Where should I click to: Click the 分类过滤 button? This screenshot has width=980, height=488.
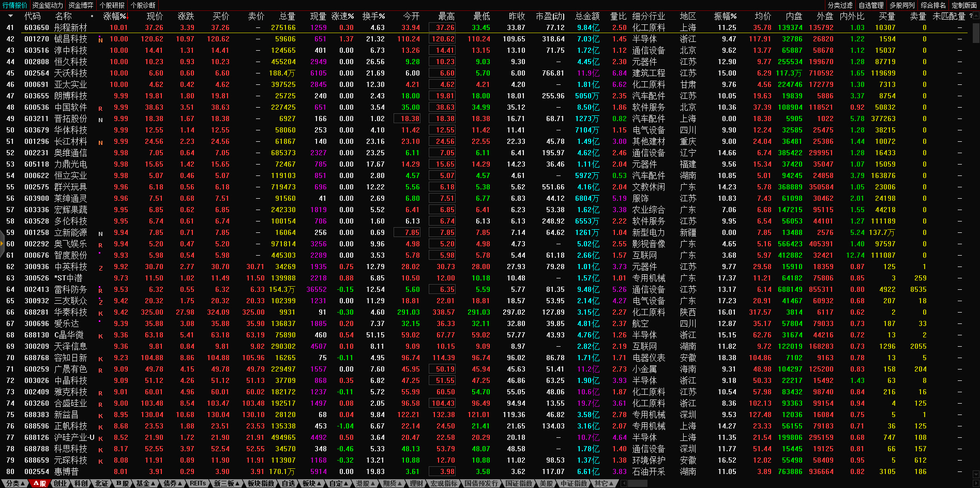pos(840,5)
